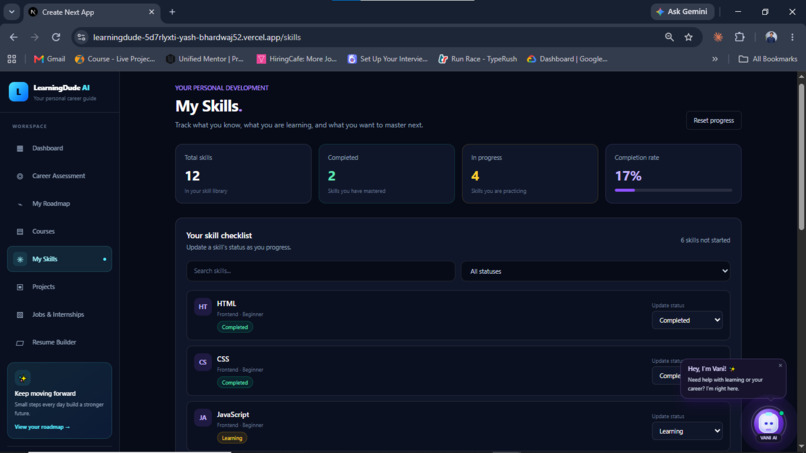Click the sparkle icon in Keep moving forward card
This screenshot has width=806, height=453.
coord(23,378)
